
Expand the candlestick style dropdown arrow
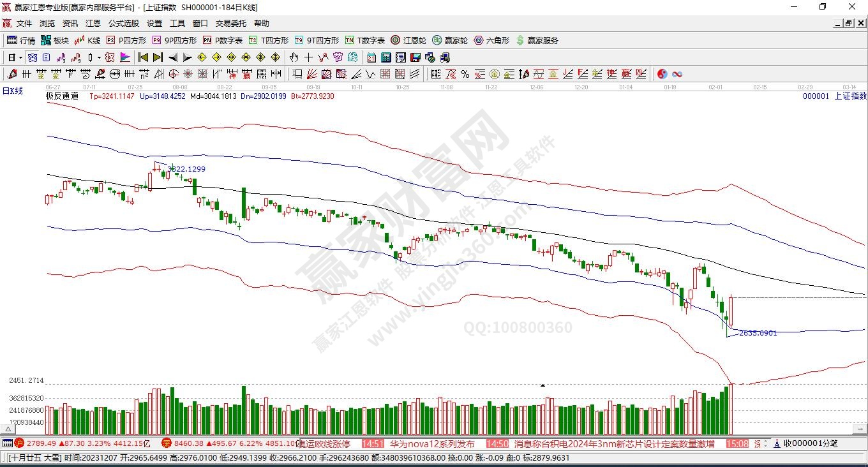pos(99,57)
